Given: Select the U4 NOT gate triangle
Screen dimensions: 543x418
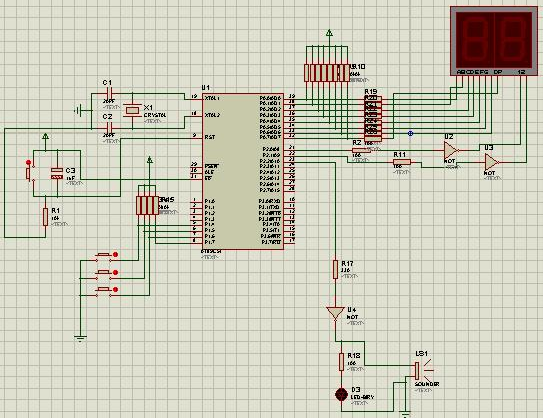Looking at the screenshot, I should (x=335, y=313).
